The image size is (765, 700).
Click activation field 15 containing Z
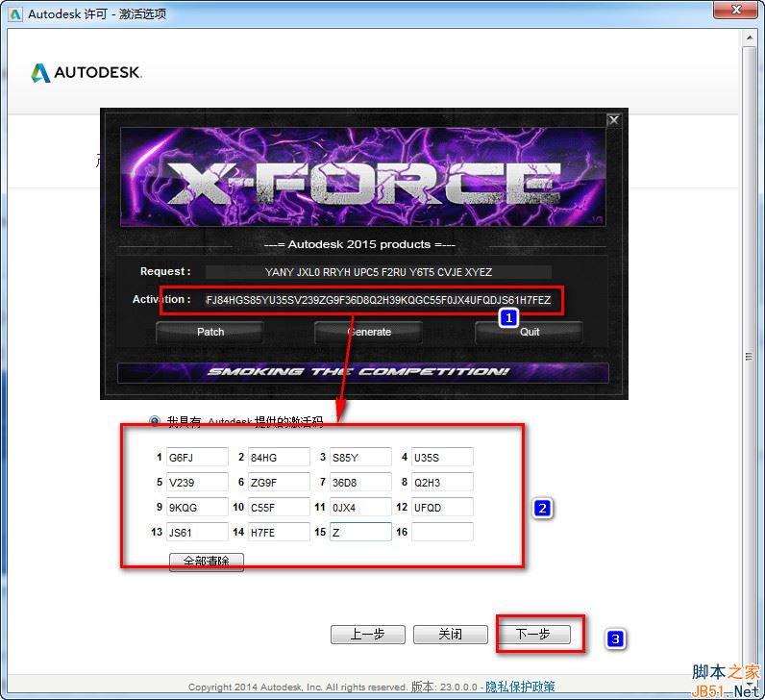coord(360,532)
